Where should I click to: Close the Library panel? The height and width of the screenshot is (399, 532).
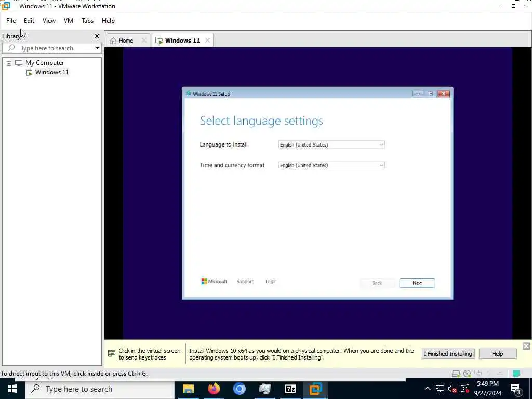pyautogui.click(x=97, y=36)
